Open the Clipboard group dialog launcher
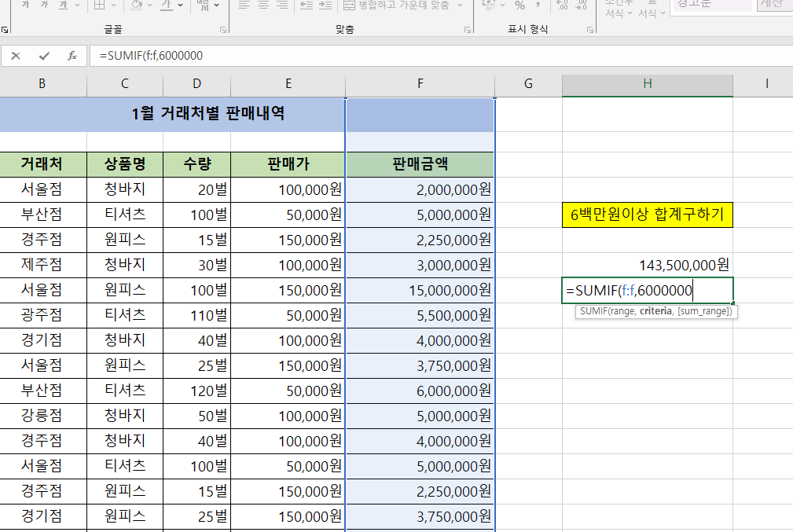The height and width of the screenshot is (532, 793). click(x=5, y=31)
